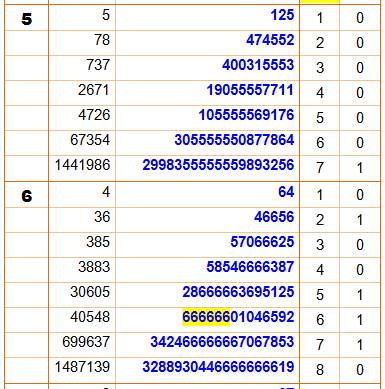Image resolution: width=385 pixels, height=389 pixels.
Task: Select the 0 flag in the 3883 row
Action: click(x=360, y=270)
